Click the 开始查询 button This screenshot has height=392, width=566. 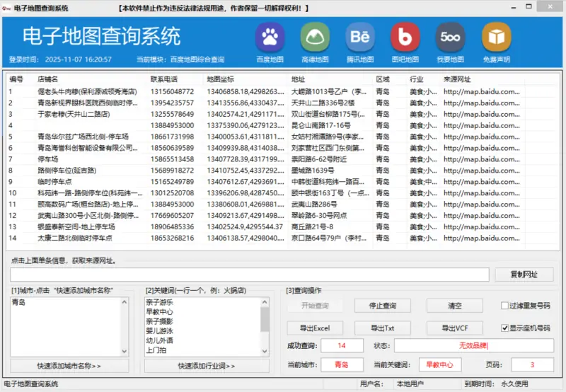pos(315,306)
